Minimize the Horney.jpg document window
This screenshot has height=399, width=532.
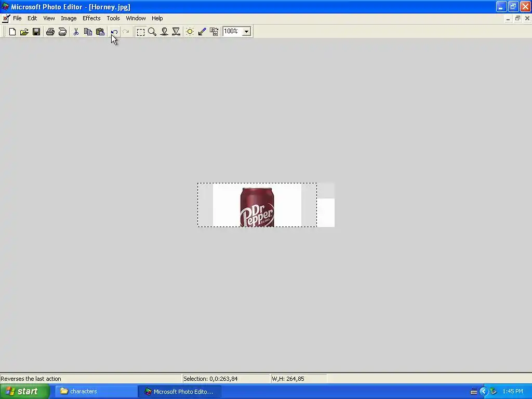[x=508, y=19]
